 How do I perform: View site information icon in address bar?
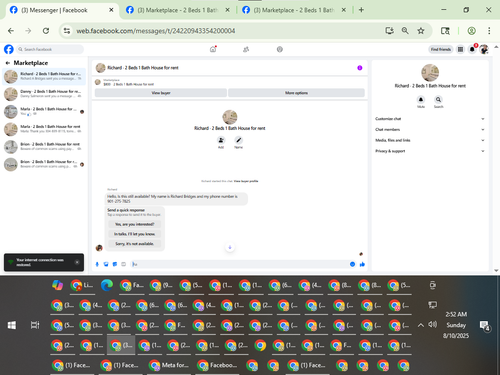pyautogui.click(x=67, y=31)
